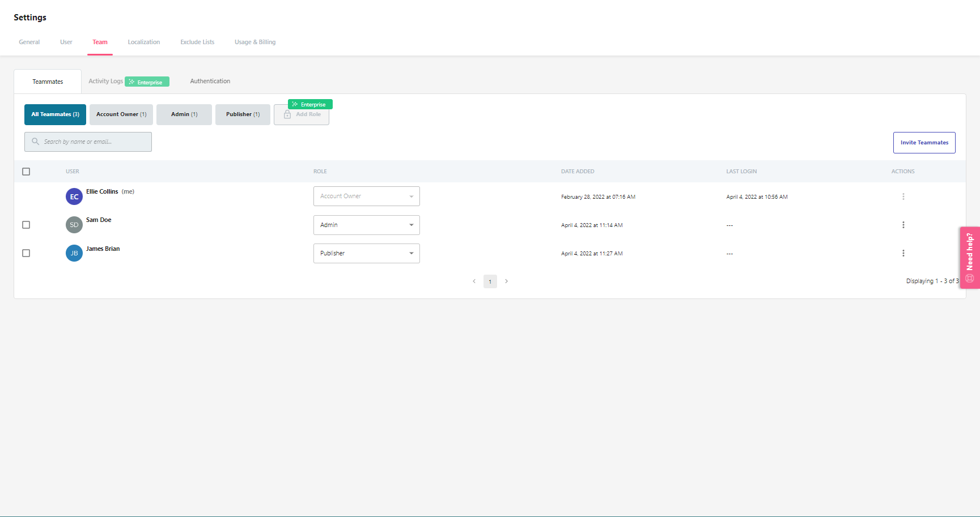Click the Enterprise badge above Add Role
Screen dimensions: 980x517
[309, 104]
